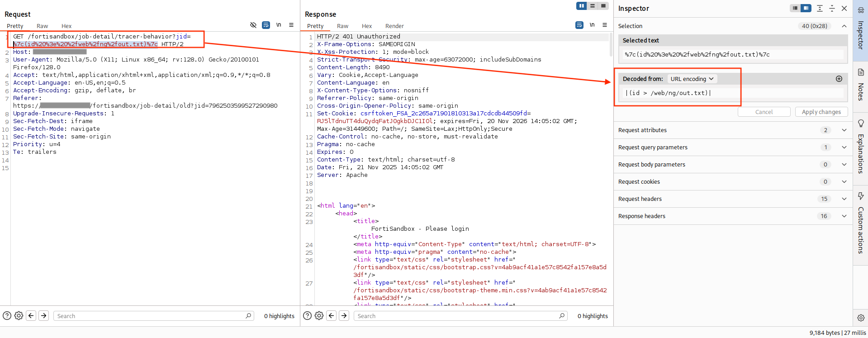Select Response Hex tab
Viewport: 868px width, 338px height.
[x=367, y=26]
